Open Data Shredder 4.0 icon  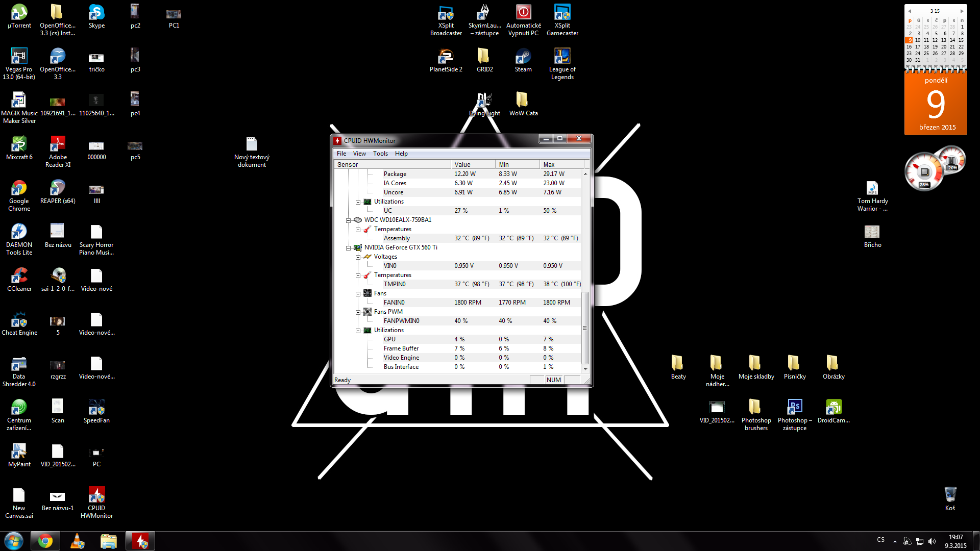19,371
